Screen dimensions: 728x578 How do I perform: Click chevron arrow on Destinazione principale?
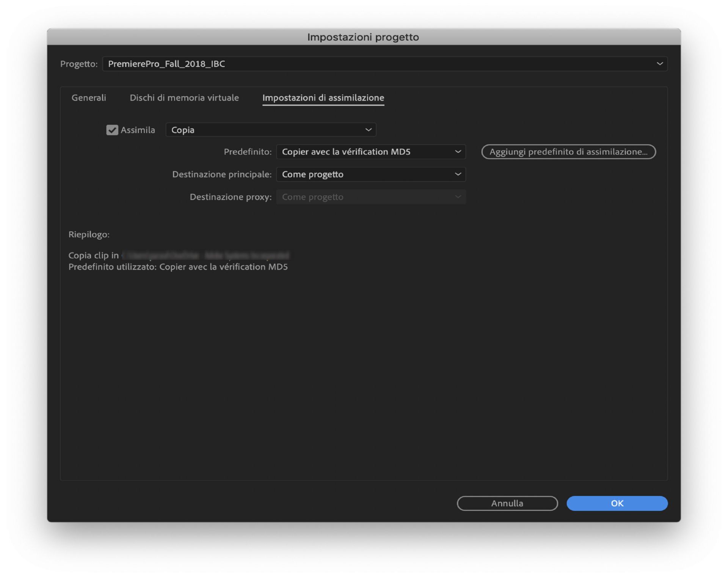coord(458,174)
